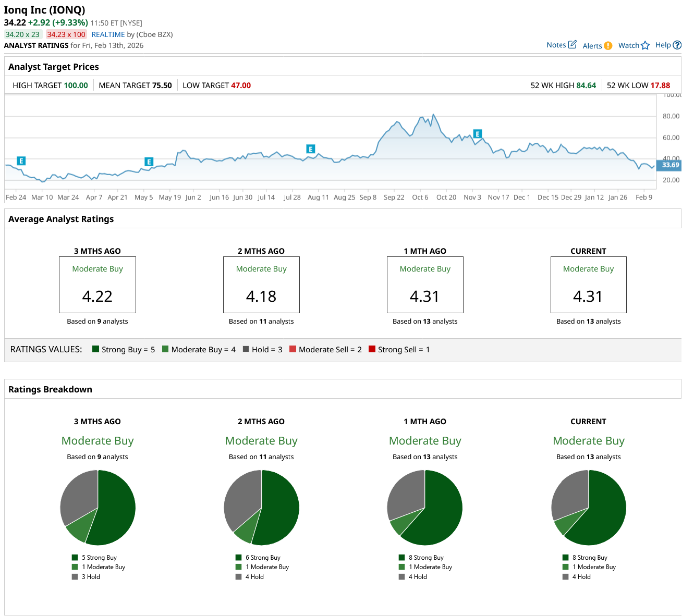Image resolution: width=682 pixels, height=616 pixels.
Task: Select the 3 MTHS AGO rating box showing 4.22
Action: [98, 285]
